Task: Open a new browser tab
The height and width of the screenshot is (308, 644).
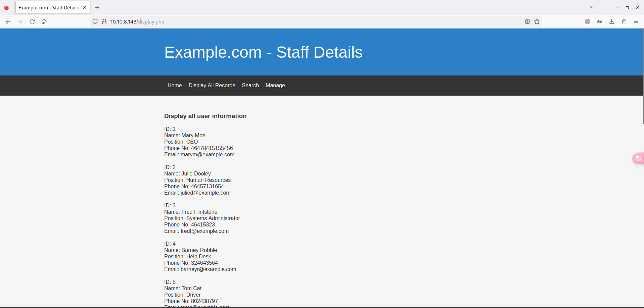Action: [x=97, y=8]
